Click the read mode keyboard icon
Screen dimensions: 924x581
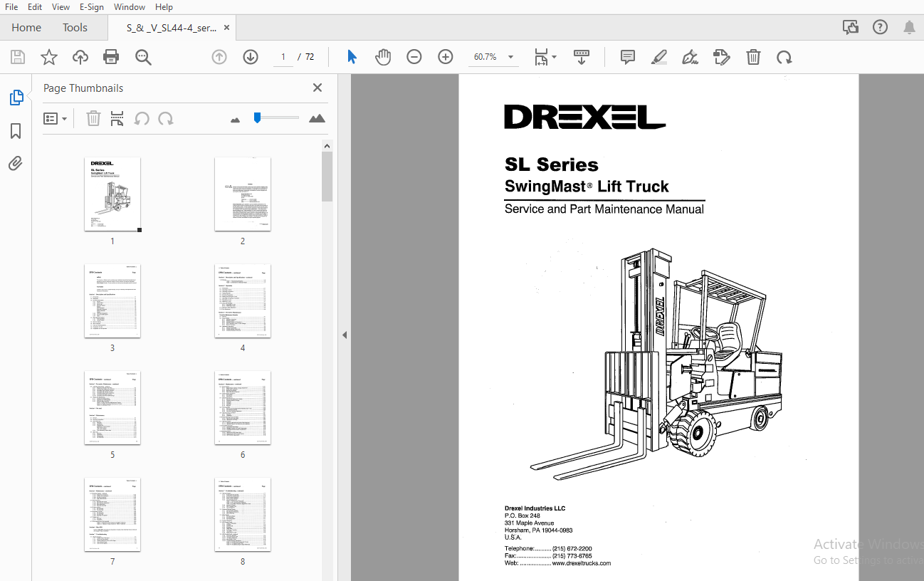582,57
